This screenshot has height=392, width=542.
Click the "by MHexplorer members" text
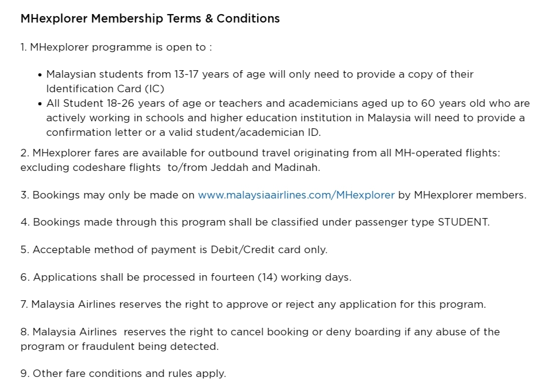pos(462,195)
